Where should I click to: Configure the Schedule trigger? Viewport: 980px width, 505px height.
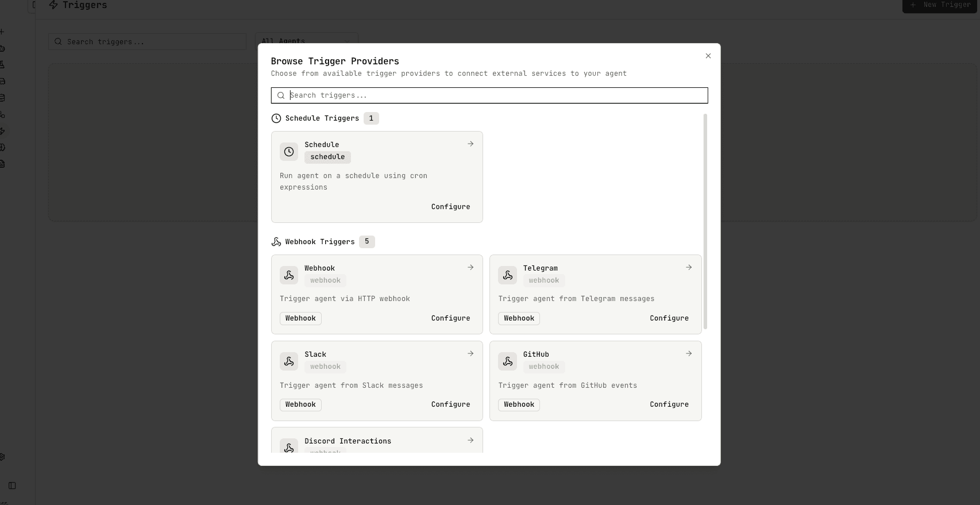coord(450,207)
